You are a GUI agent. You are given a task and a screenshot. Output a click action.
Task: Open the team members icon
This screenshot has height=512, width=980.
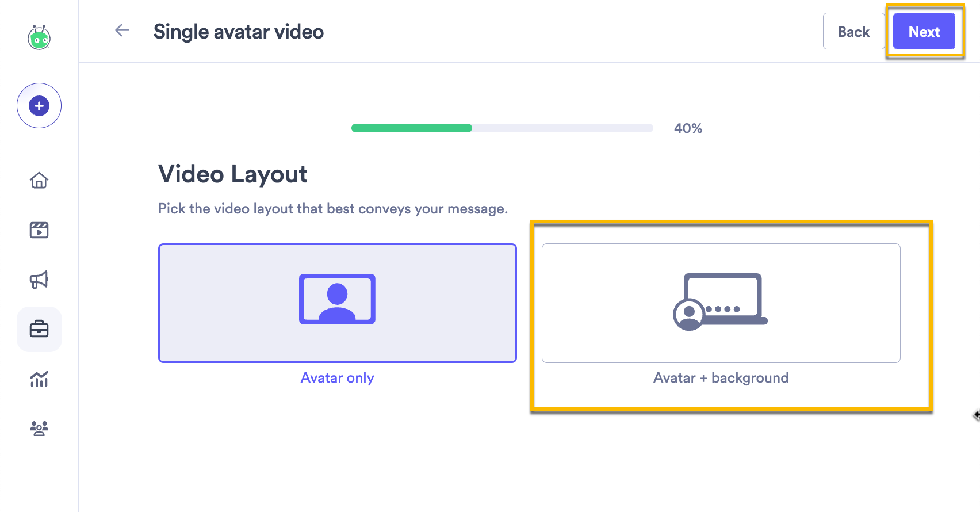tap(39, 429)
